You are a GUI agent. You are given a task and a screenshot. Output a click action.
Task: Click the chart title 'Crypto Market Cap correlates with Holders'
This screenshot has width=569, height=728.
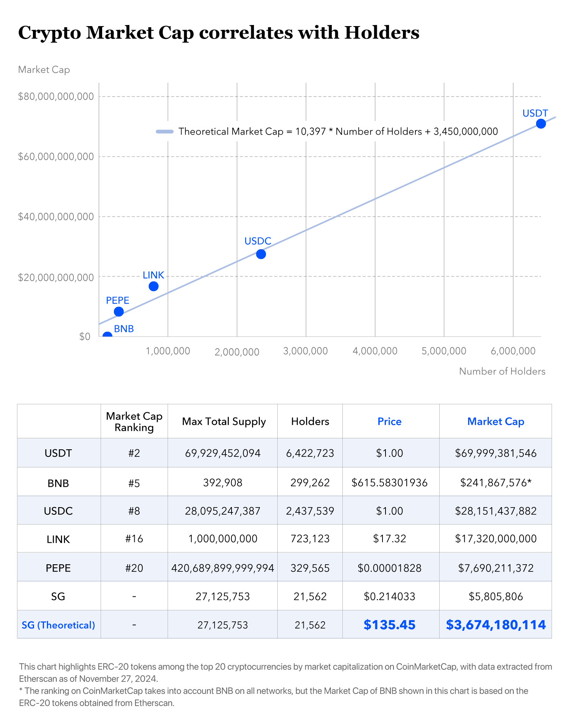pos(219,33)
